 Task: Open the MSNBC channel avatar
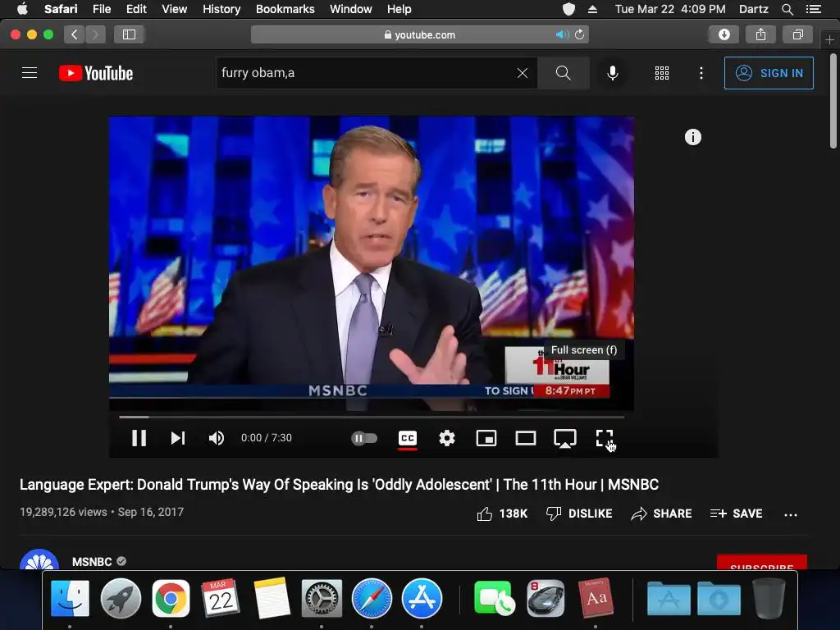pos(39,559)
